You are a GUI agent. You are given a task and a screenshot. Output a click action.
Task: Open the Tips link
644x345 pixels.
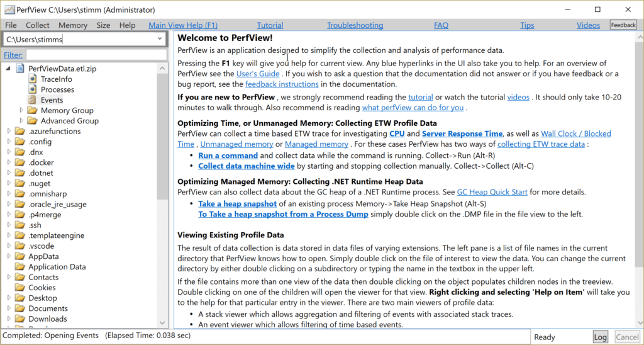tap(527, 25)
